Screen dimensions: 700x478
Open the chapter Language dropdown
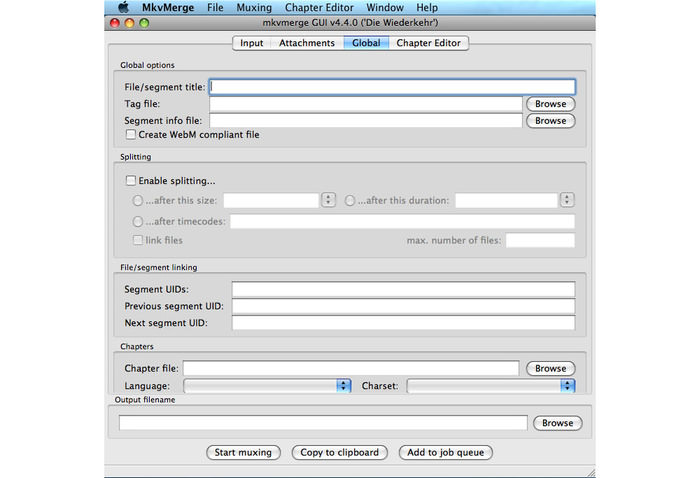click(x=267, y=386)
